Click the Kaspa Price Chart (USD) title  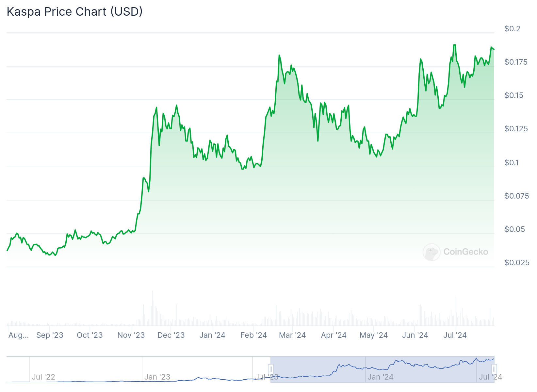(75, 12)
